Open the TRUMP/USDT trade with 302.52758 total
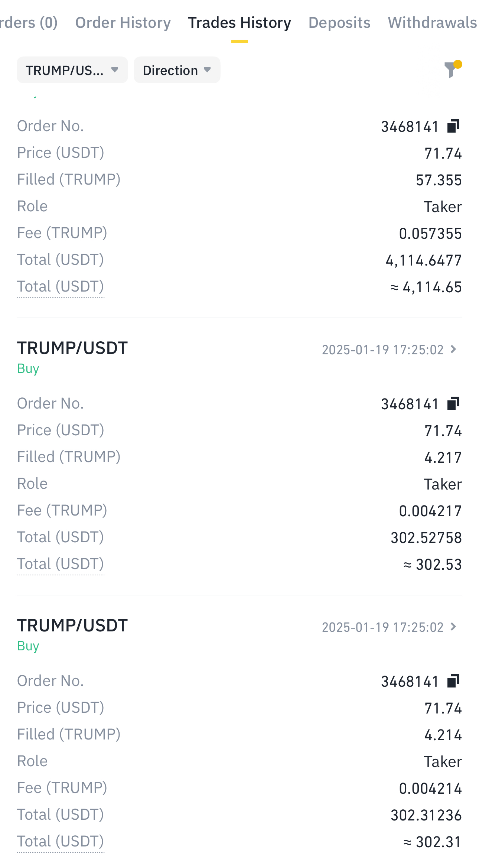The height and width of the screenshot is (868, 479). tap(72, 348)
